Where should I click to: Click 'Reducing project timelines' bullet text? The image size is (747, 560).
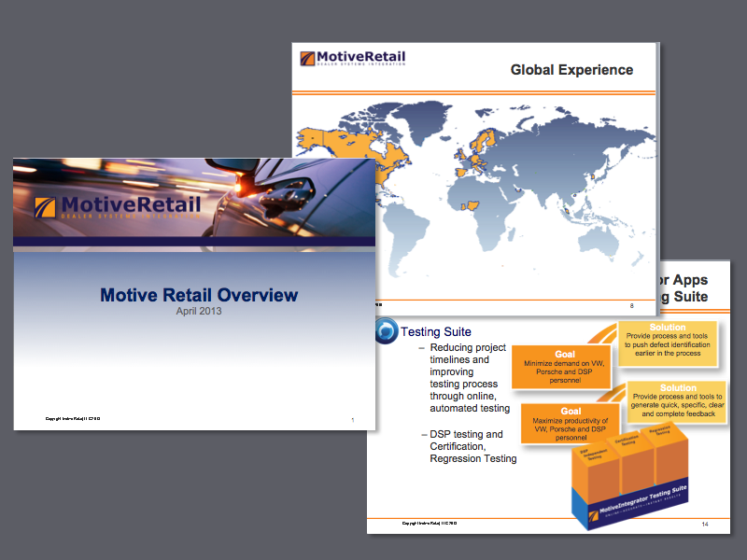[x=470, y=378]
